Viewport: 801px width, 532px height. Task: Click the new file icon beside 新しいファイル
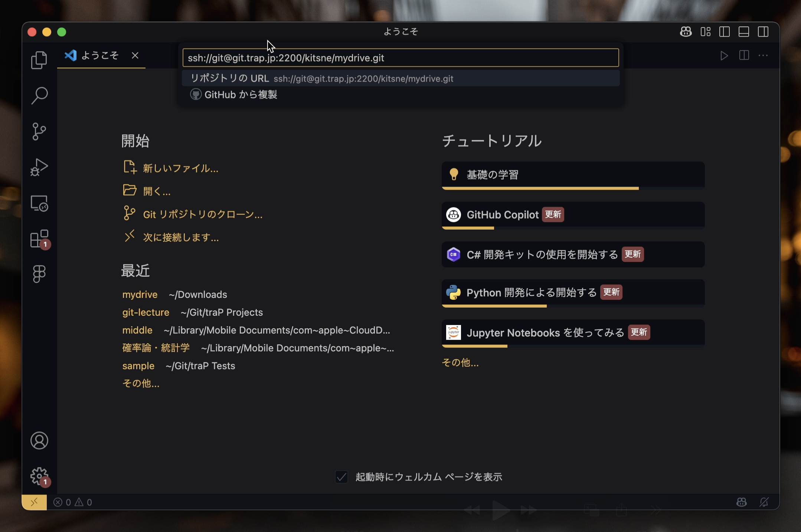pyautogui.click(x=130, y=167)
